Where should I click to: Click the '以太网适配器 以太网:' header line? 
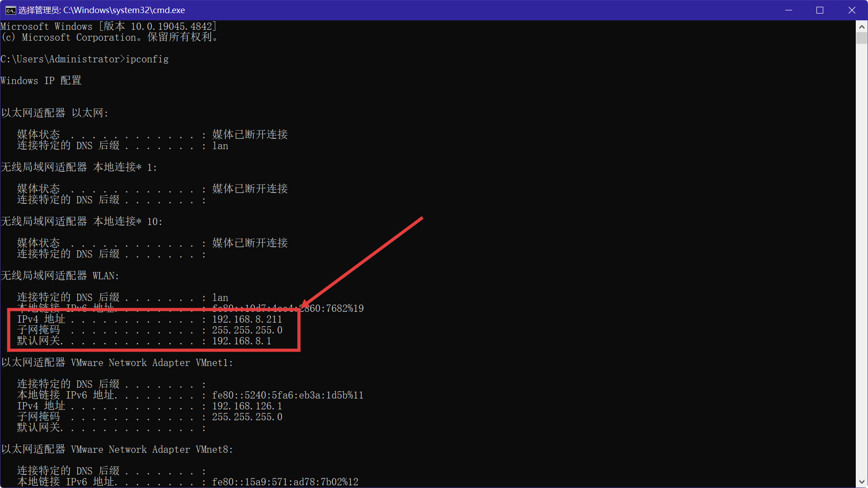(55, 113)
